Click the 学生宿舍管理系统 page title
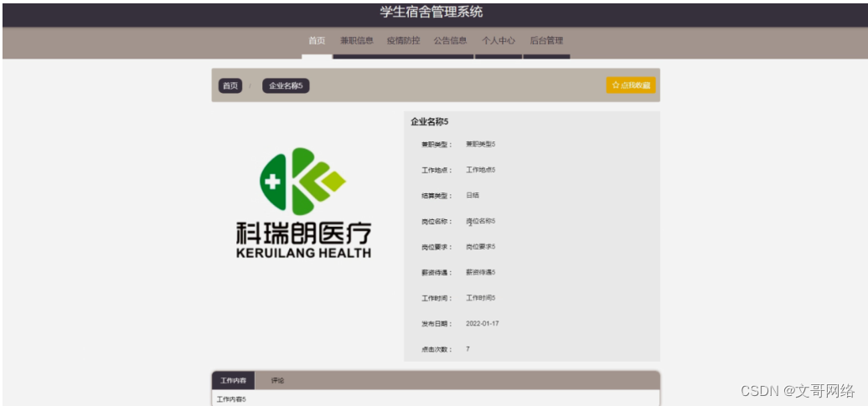 (x=431, y=13)
